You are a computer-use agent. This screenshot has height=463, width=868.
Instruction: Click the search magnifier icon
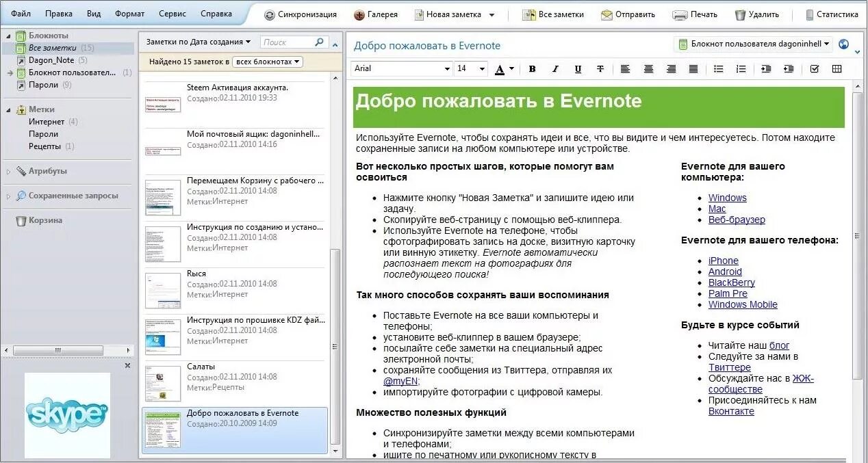click(319, 42)
